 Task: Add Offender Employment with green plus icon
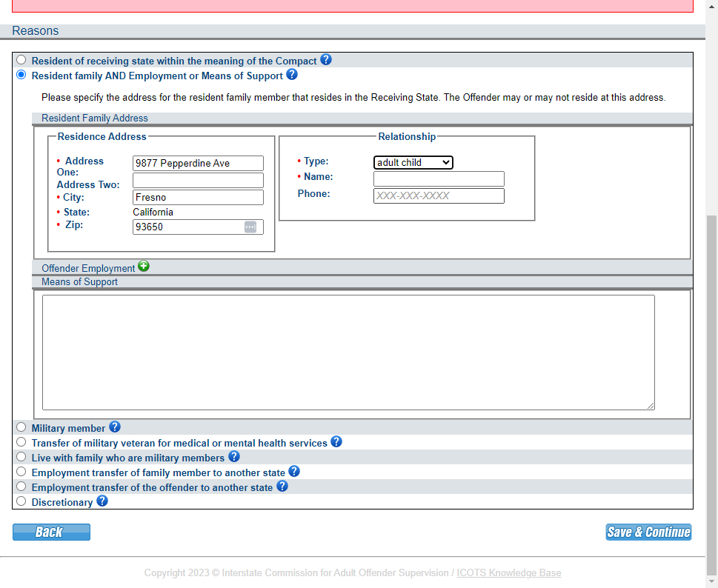[144, 266]
